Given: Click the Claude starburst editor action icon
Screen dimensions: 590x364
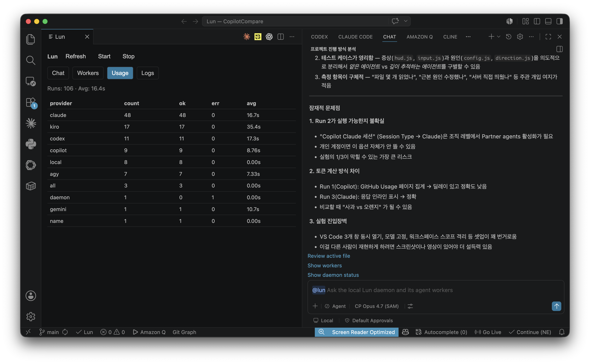Looking at the screenshot, I should tap(246, 37).
